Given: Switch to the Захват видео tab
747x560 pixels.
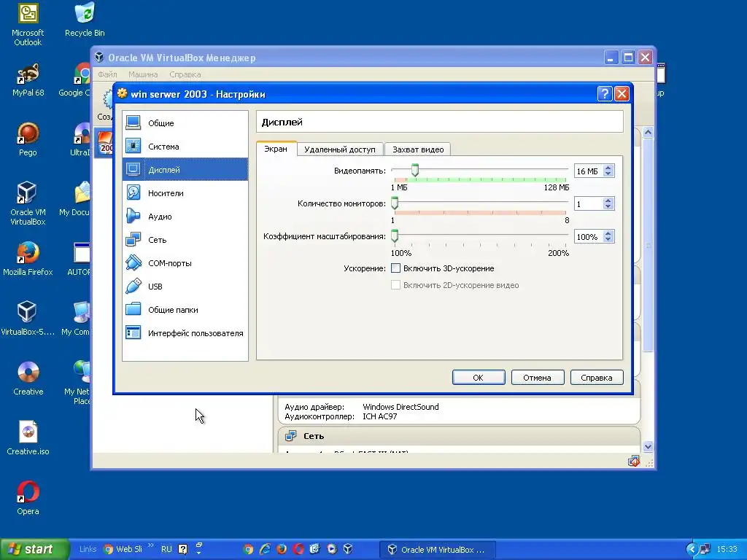Looking at the screenshot, I should coord(418,149).
